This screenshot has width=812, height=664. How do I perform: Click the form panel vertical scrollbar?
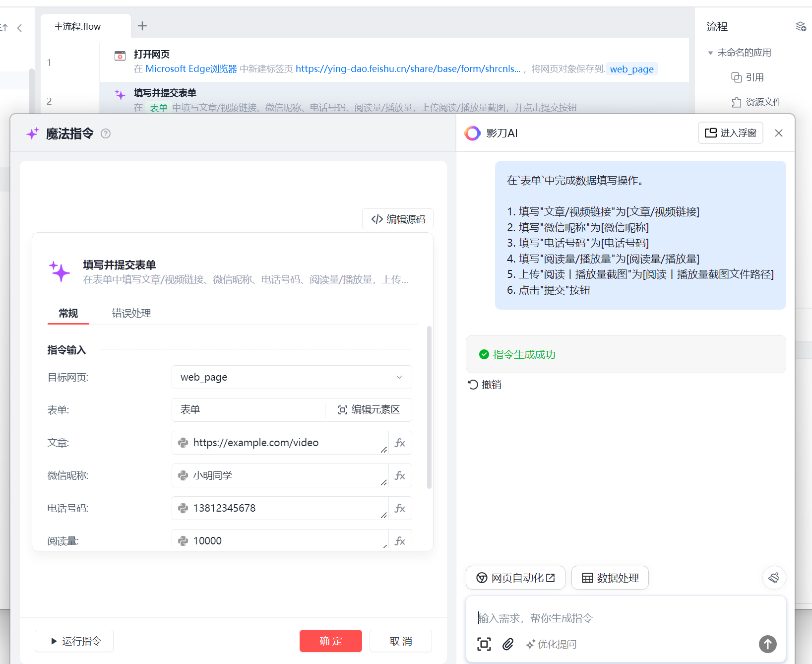429,407
